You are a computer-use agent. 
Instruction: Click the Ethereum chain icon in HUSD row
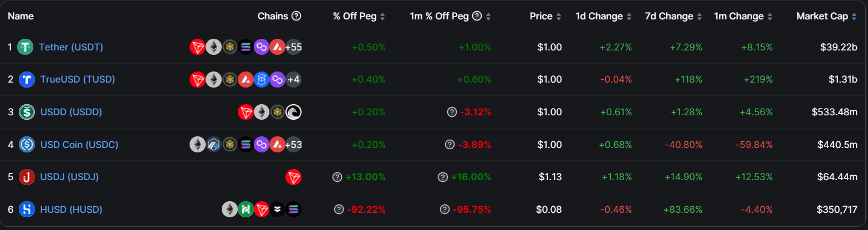[229, 209]
